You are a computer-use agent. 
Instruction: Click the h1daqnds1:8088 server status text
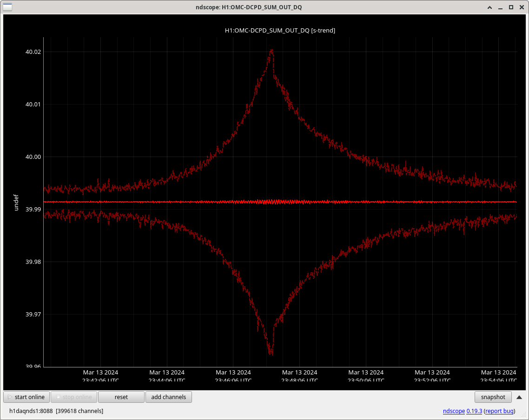click(x=31, y=411)
